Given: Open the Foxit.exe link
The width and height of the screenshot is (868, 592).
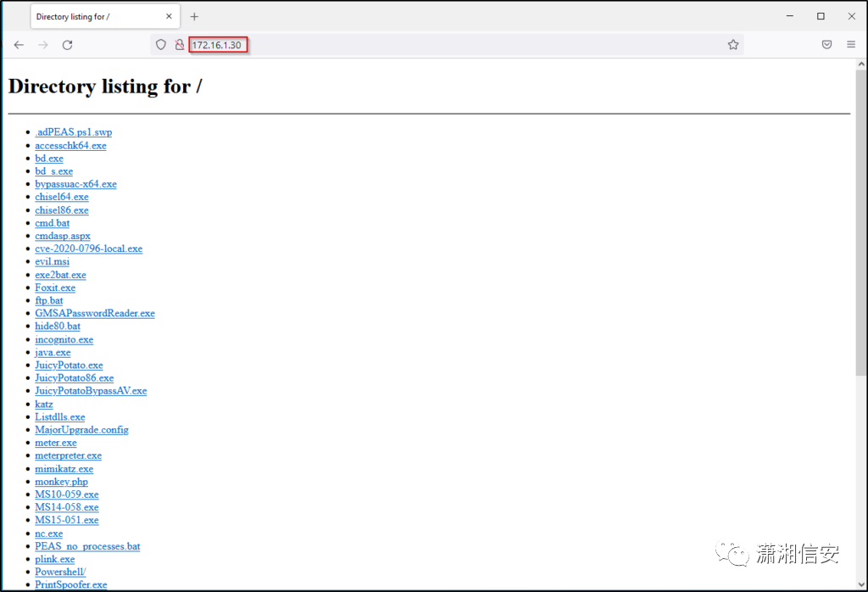Looking at the screenshot, I should coord(55,288).
